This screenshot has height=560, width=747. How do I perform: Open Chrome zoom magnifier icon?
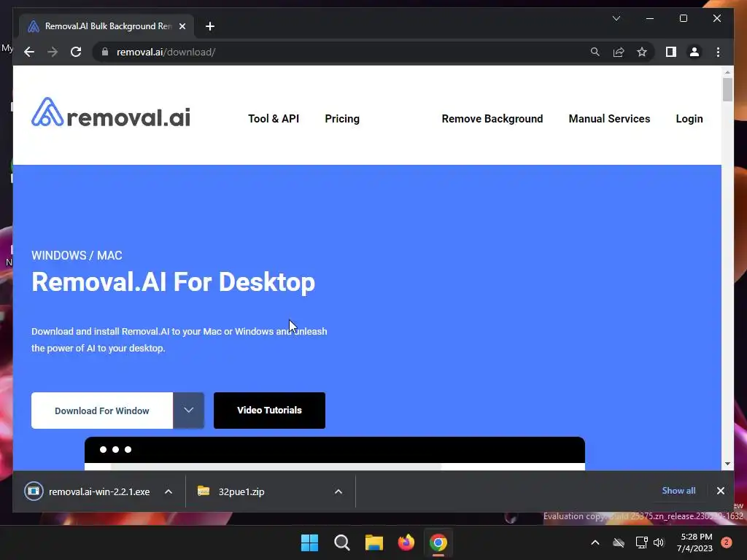tap(595, 52)
